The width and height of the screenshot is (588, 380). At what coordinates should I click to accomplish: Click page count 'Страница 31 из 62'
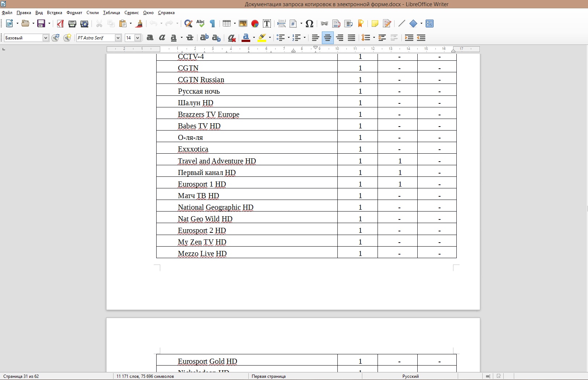pos(21,376)
